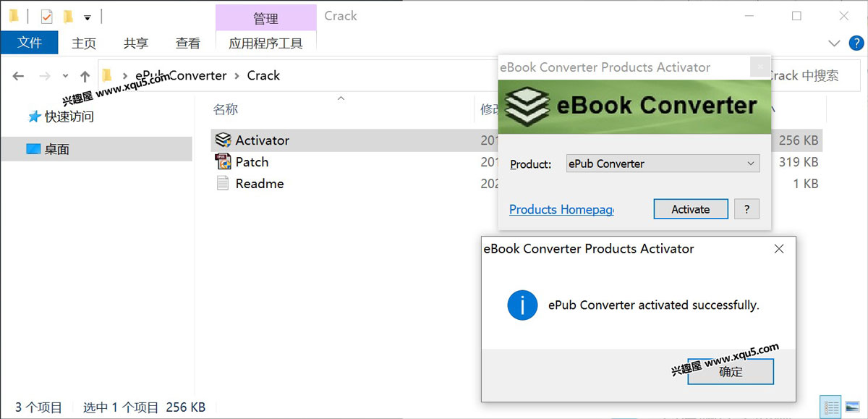The image size is (868, 419).
Task: Click the Readme file name
Action: 260,184
